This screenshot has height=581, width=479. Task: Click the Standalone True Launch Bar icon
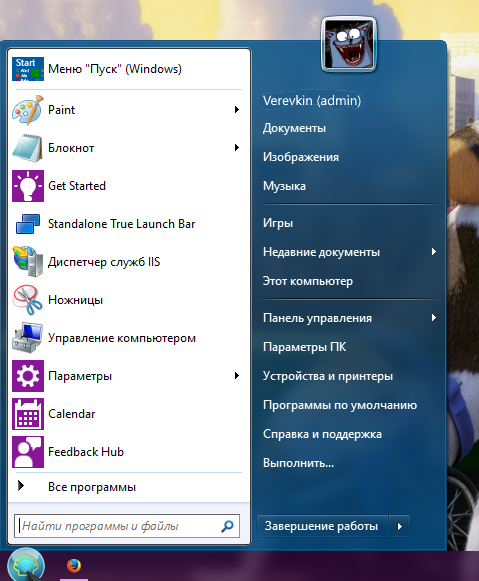28,224
